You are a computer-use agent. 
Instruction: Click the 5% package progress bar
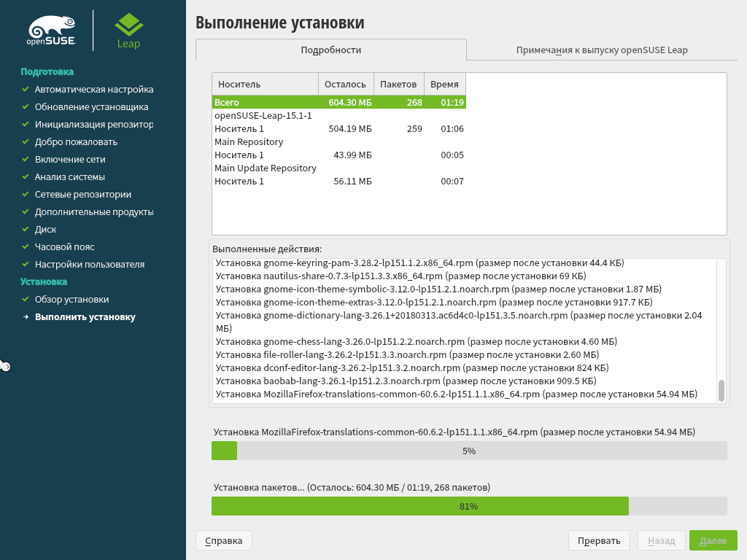click(468, 451)
